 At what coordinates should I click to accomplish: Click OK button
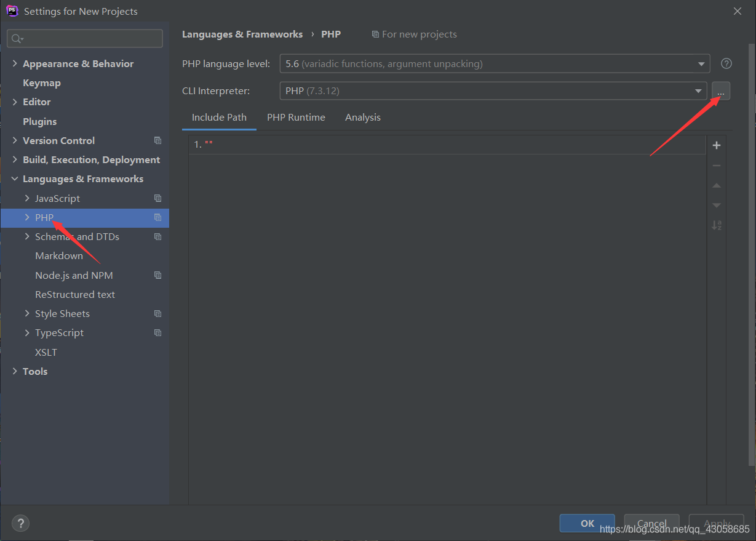587,523
